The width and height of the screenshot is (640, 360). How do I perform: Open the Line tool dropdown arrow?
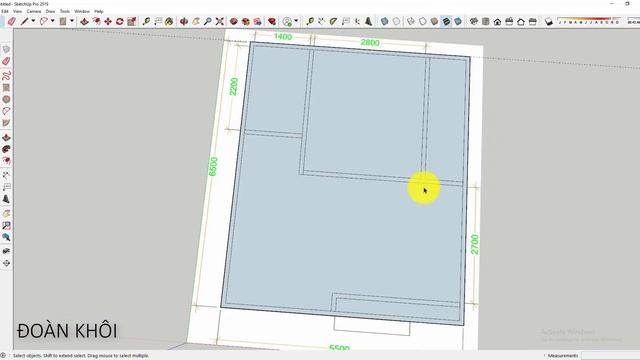(33, 21)
